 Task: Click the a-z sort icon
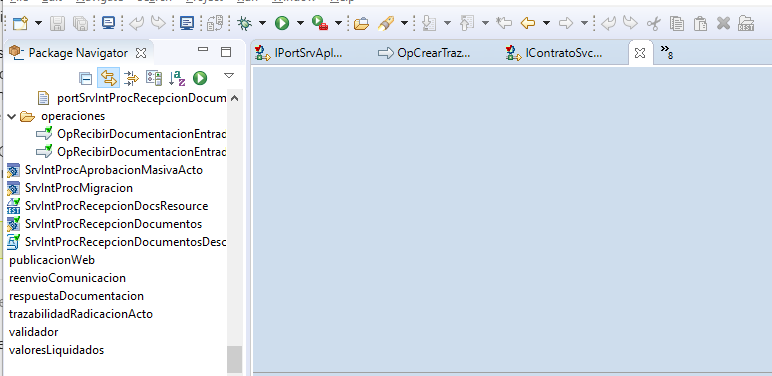[177, 78]
